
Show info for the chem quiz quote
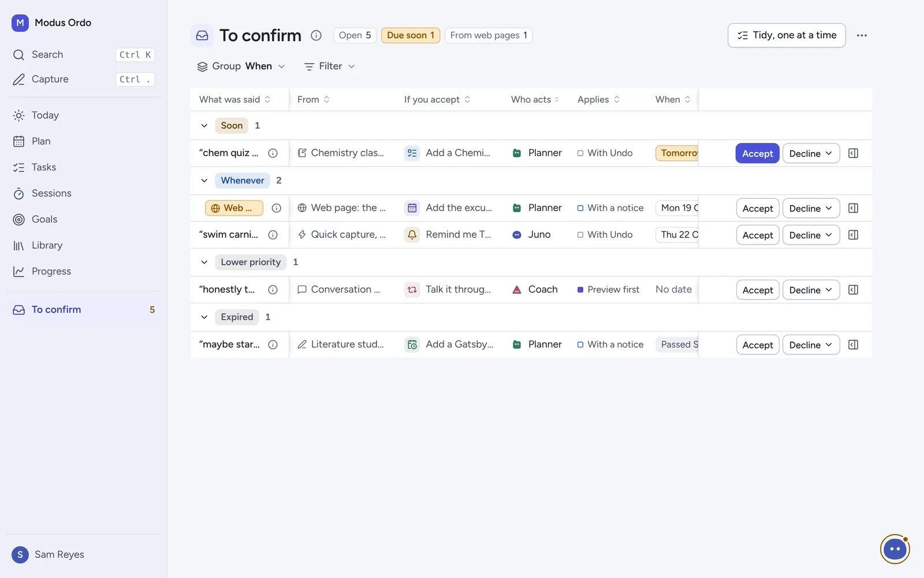pyautogui.click(x=273, y=153)
